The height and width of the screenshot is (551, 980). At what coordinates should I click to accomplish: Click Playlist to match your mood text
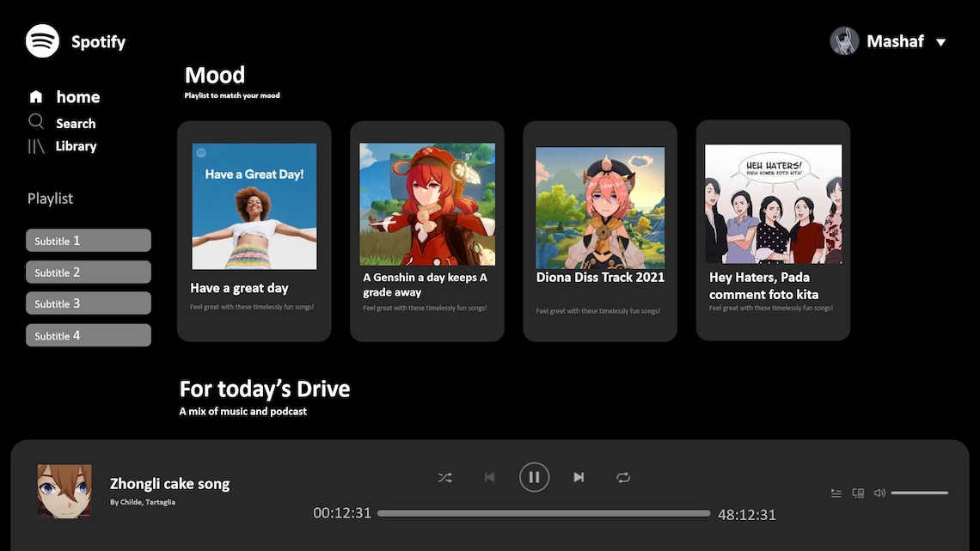[x=232, y=95]
